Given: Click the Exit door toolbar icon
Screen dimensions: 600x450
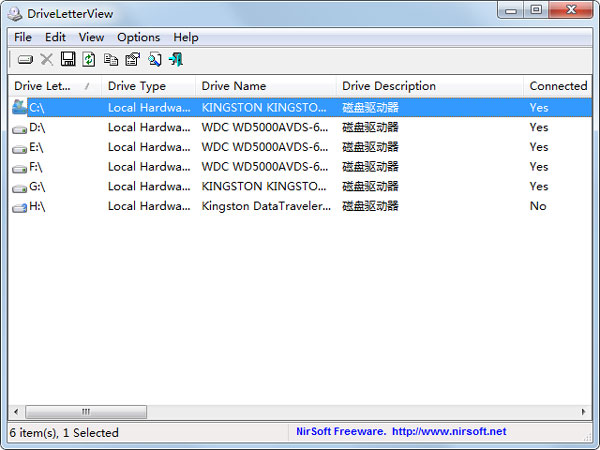Looking at the screenshot, I should (x=176, y=60).
